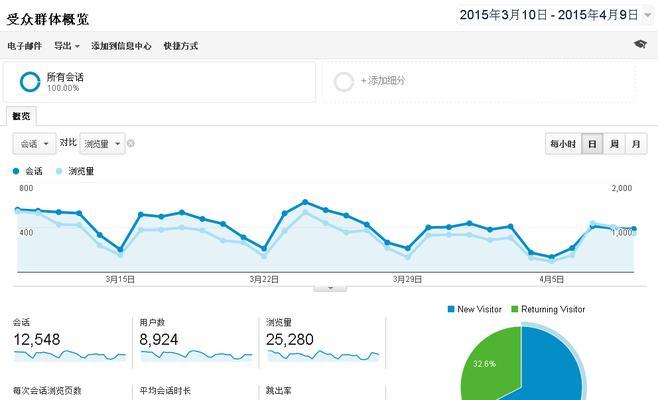Open the 会话 primary metric dropdown
Image resolution: width=658 pixels, height=400 pixels.
(34, 144)
